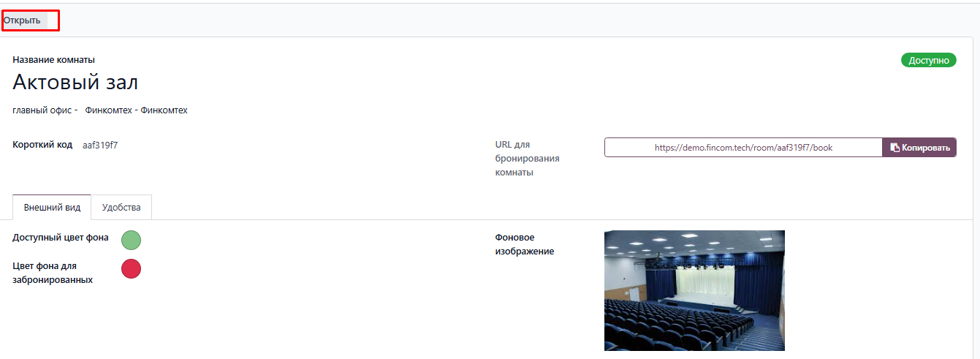The image size is (980, 359).
Task: Click the auditorium background image thumbnail
Action: pyautogui.click(x=694, y=290)
